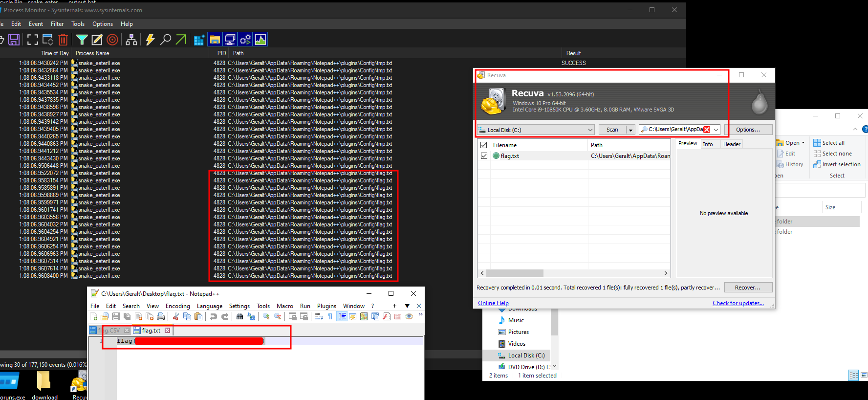Viewport: 868px width, 400px height.
Task: Expand Explorer navigation pane bottom arrow
Action: [x=554, y=366]
